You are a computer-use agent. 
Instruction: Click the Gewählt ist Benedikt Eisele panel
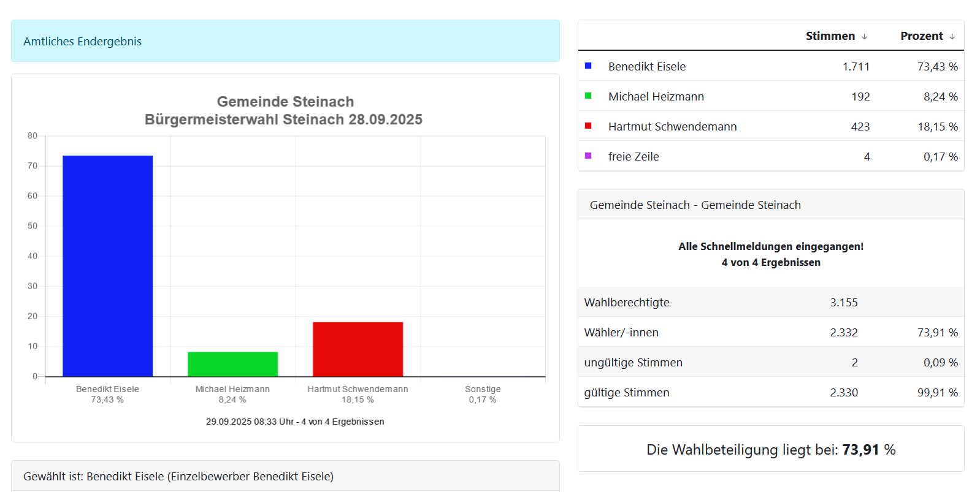point(285,476)
